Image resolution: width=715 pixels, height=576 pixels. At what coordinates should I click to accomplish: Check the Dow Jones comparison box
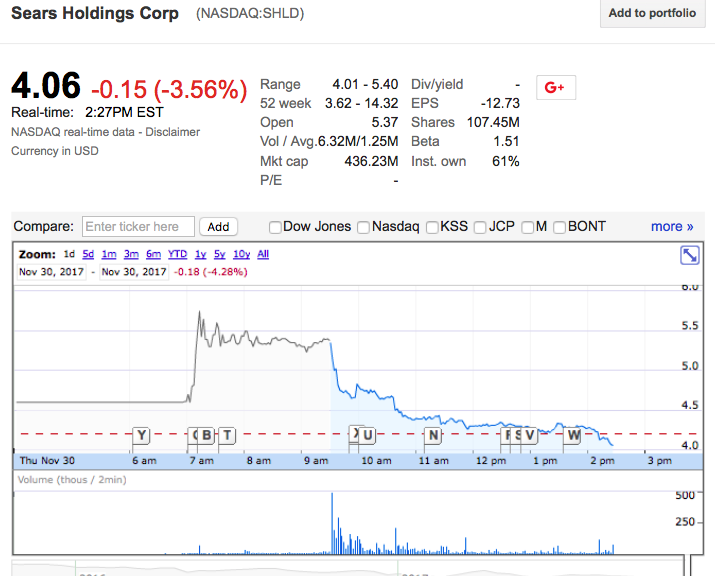click(275, 227)
